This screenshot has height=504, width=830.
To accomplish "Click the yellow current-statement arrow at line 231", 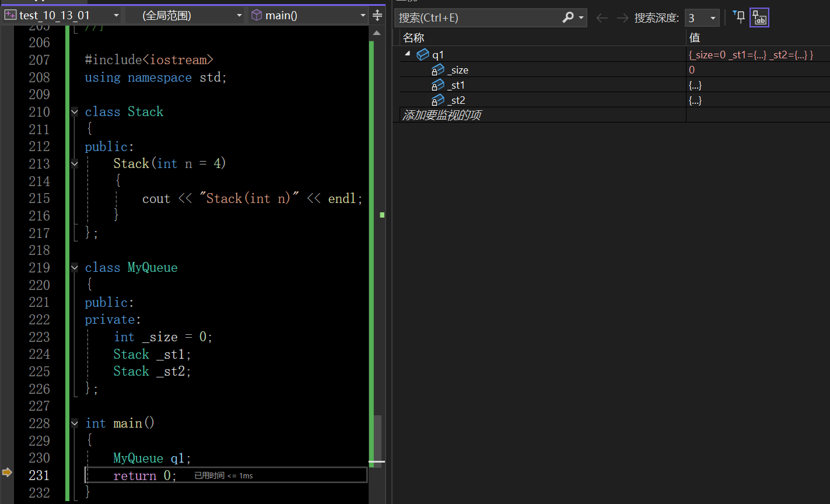I will (x=7, y=472).
